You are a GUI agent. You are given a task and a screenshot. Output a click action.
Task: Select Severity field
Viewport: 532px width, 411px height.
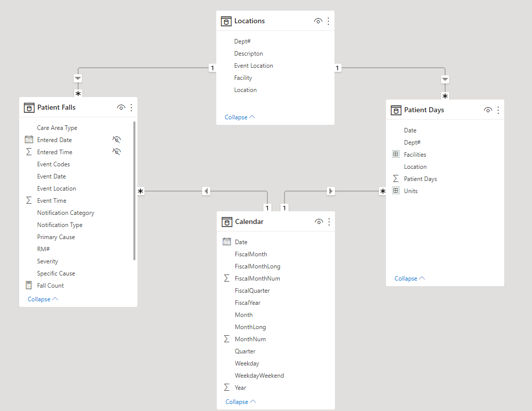[x=47, y=261]
